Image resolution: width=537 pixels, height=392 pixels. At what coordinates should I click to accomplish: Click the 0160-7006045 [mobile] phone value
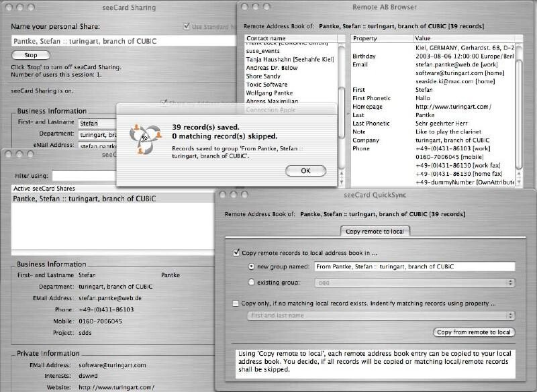point(449,157)
